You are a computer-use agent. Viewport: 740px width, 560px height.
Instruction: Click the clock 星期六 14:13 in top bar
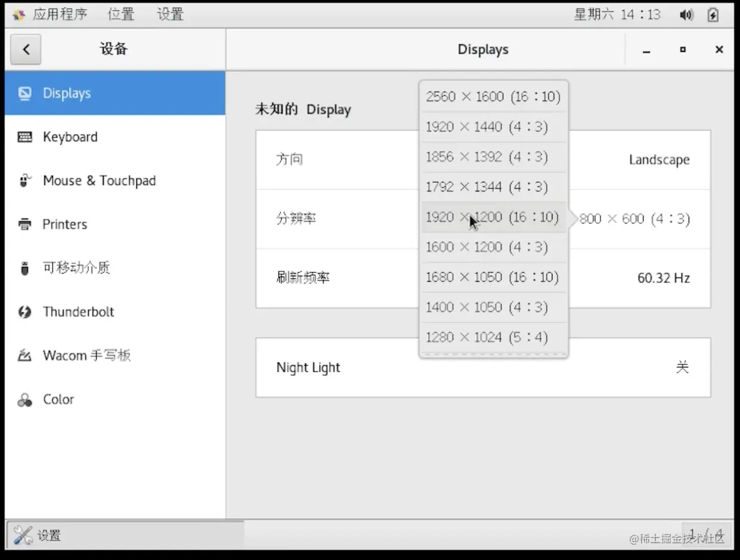[617, 14]
